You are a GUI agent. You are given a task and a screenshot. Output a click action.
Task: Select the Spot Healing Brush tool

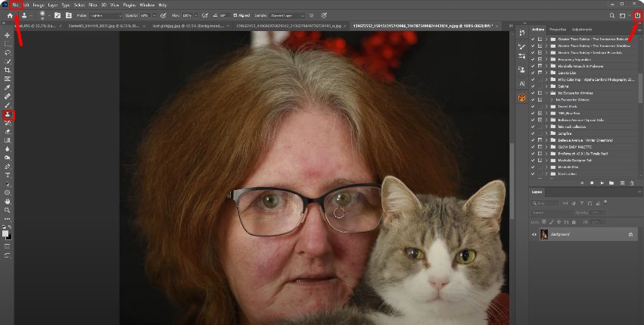pyautogui.click(x=8, y=97)
